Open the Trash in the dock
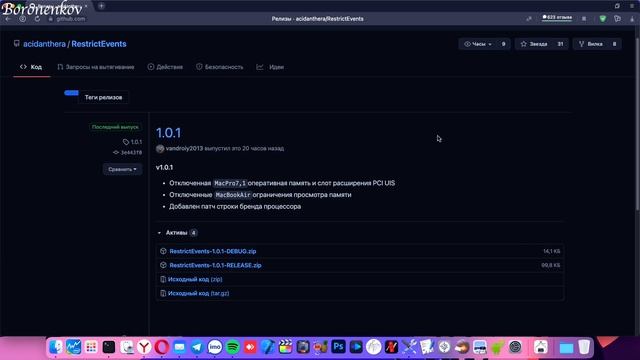 584,347
